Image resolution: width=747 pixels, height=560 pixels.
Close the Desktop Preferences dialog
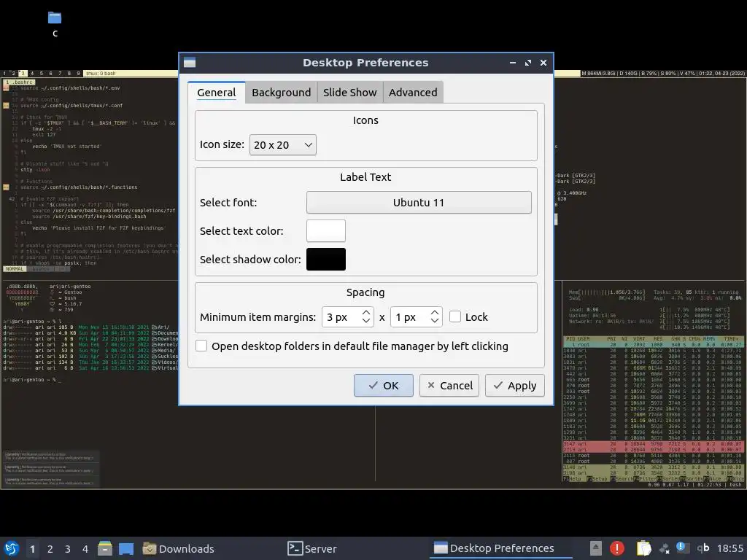543,63
